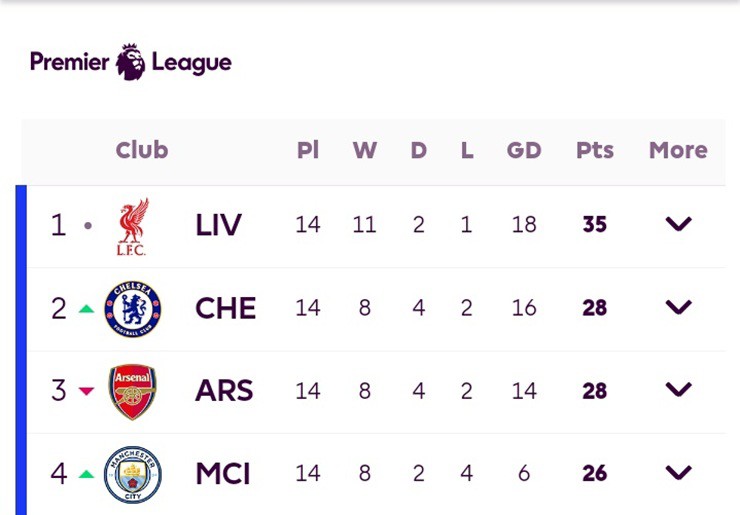The width and height of the screenshot is (740, 515).
Task: Click the MCI team name
Action: [x=223, y=473]
